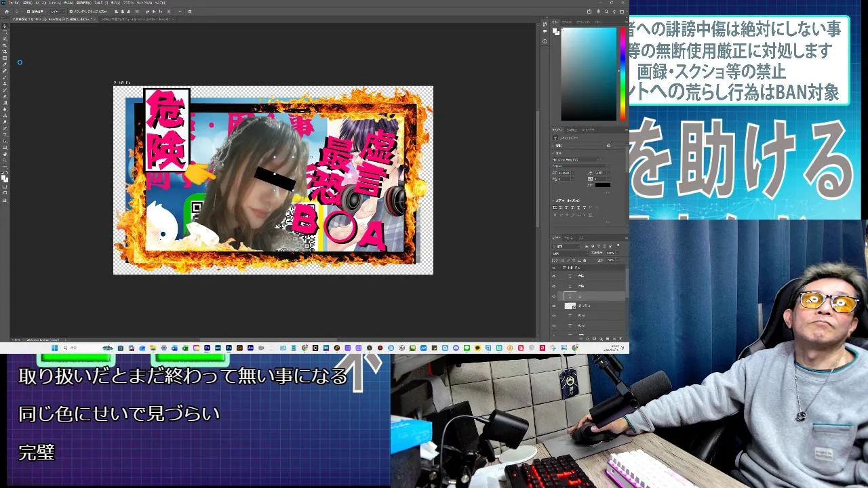Click the Search magnifier icon at top right of Photoshop
Viewport: 868px width, 488px height.
[x=606, y=12]
